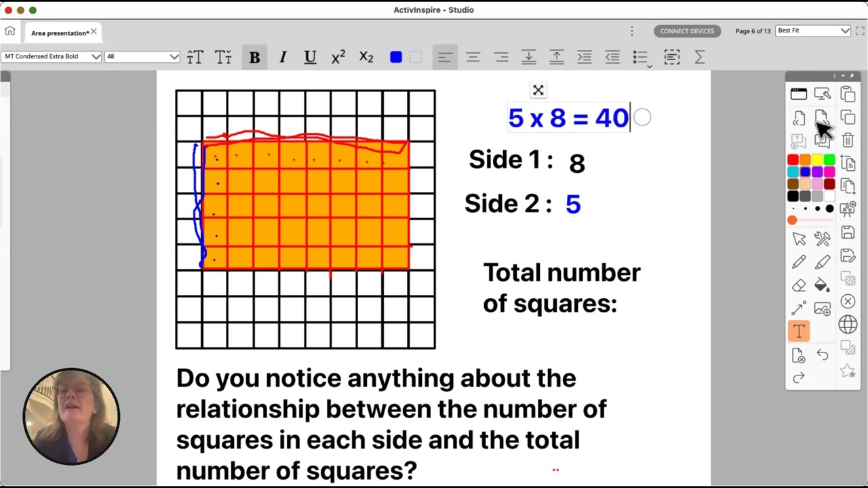Pick the red color swatch

click(x=793, y=160)
